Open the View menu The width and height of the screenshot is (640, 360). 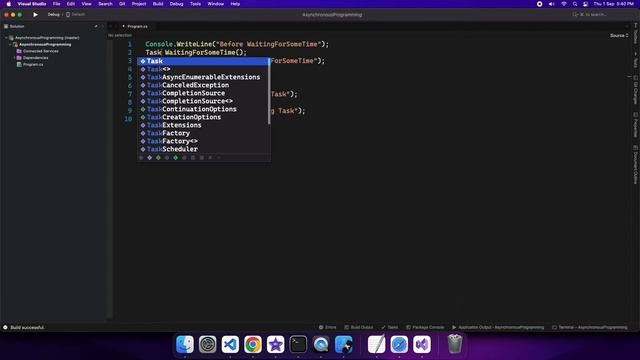(87, 4)
